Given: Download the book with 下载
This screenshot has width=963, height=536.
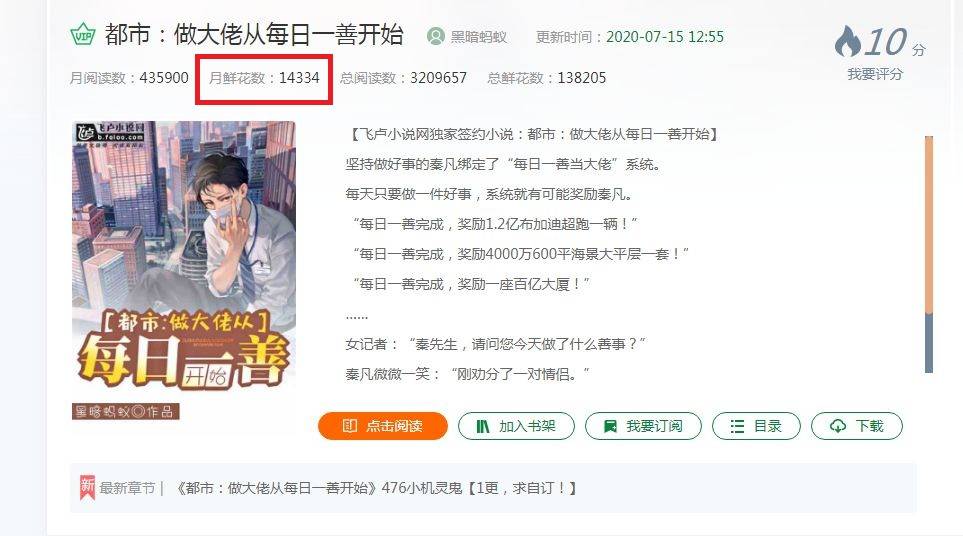Looking at the screenshot, I should [857, 426].
